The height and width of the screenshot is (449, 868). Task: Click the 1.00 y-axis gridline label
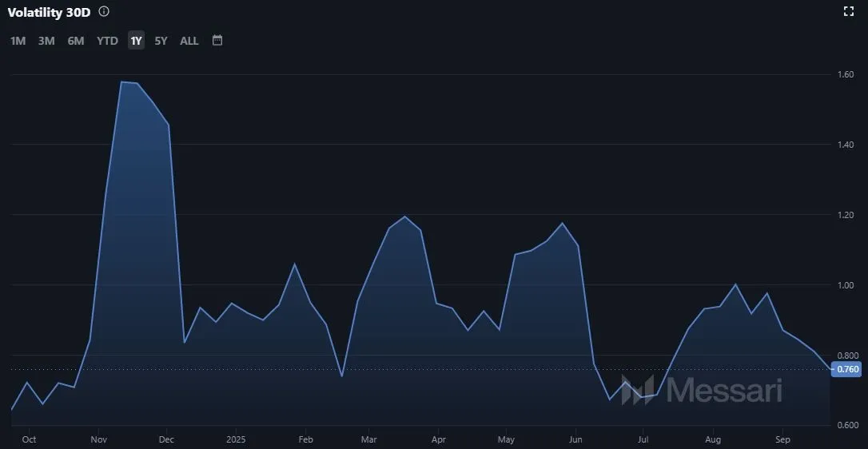pyautogui.click(x=846, y=285)
